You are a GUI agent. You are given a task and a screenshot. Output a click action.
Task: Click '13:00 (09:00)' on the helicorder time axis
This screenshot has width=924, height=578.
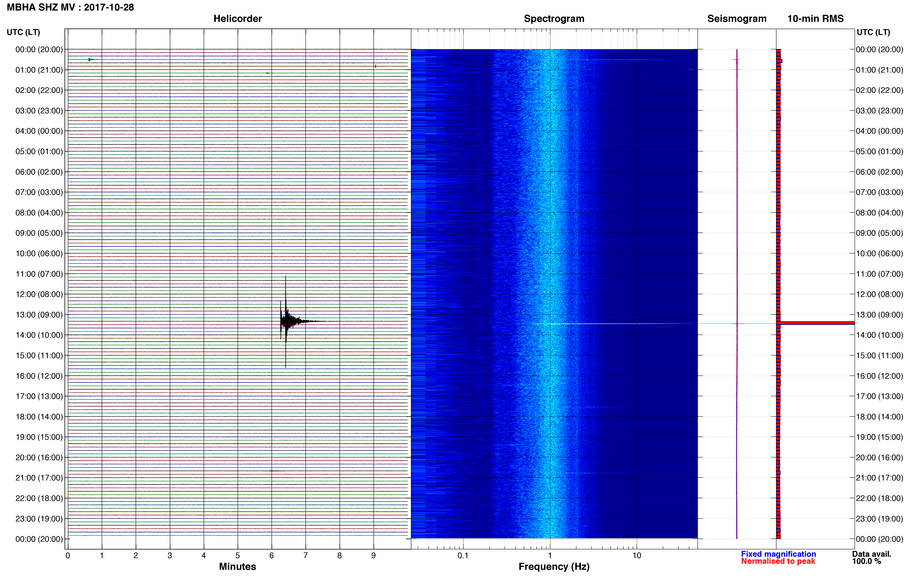pyautogui.click(x=39, y=315)
